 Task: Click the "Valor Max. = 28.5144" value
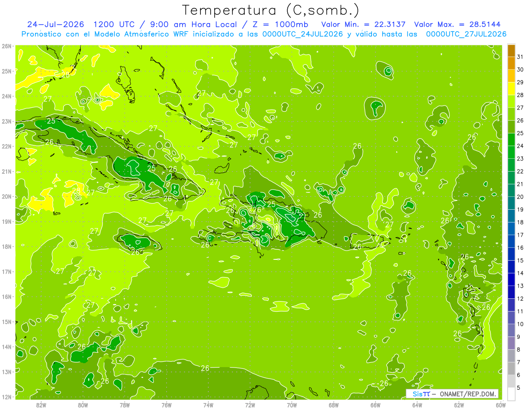(x=458, y=24)
